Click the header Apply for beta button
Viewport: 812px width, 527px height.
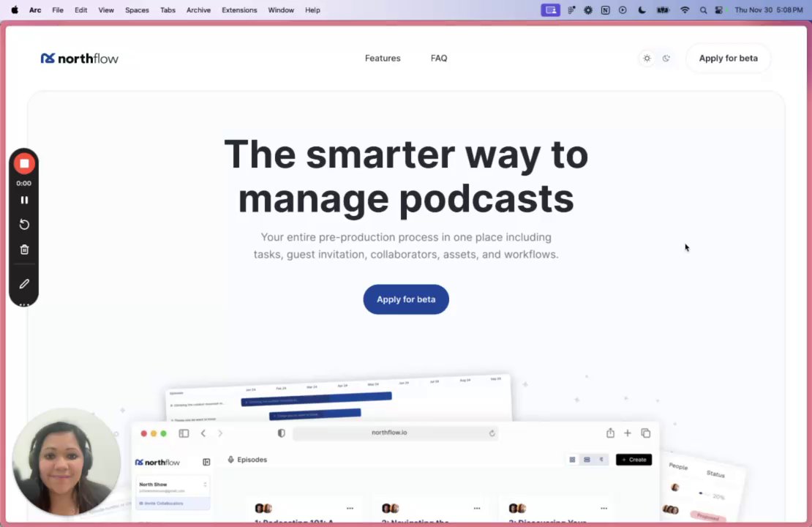click(x=728, y=59)
